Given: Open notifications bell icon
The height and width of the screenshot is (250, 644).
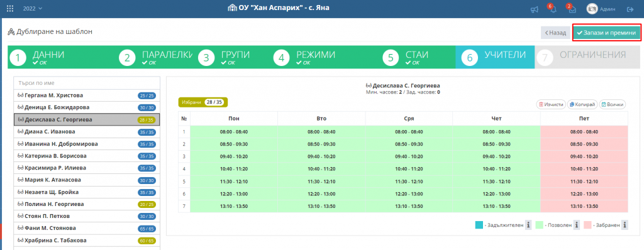Looking at the screenshot, I should tap(553, 9).
